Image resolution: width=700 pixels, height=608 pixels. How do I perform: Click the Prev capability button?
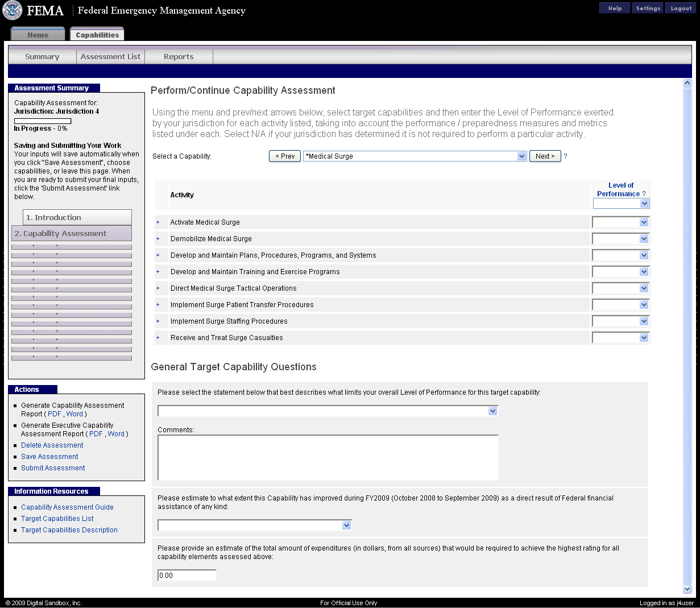coord(285,156)
